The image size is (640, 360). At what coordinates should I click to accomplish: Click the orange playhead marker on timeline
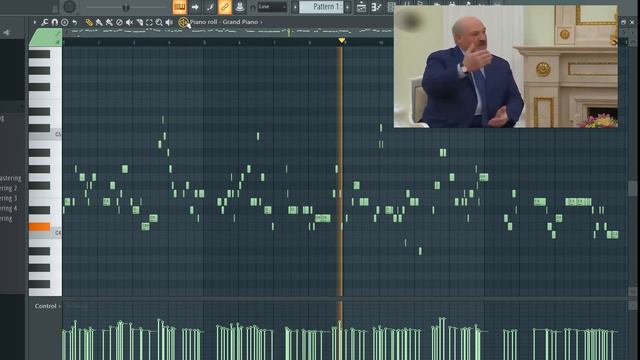[x=342, y=40]
